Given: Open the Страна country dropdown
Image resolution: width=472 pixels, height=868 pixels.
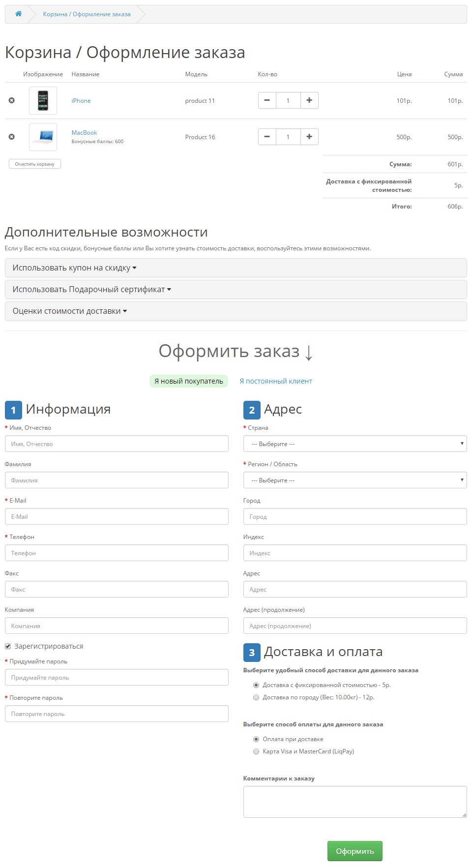Looking at the screenshot, I should click(x=354, y=444).
